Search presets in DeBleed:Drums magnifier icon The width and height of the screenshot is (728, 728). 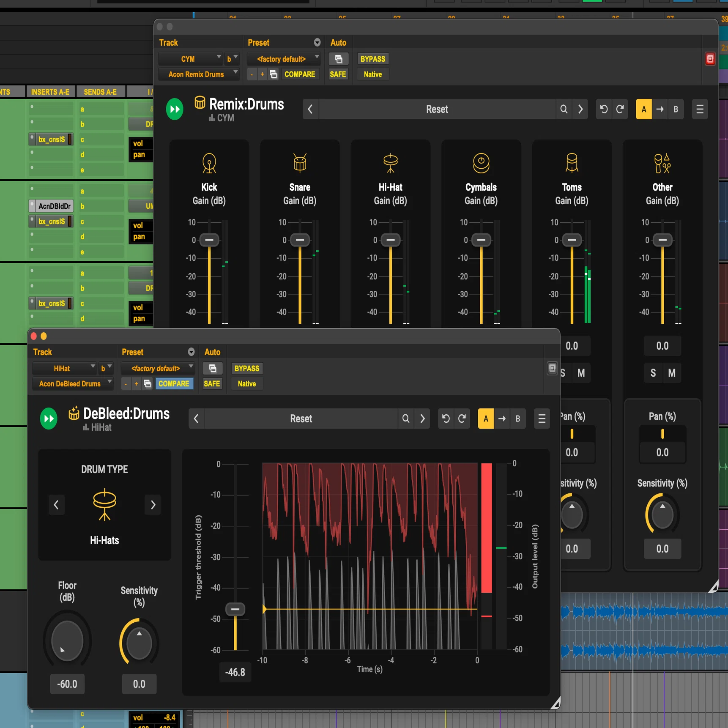coord(406,419)
